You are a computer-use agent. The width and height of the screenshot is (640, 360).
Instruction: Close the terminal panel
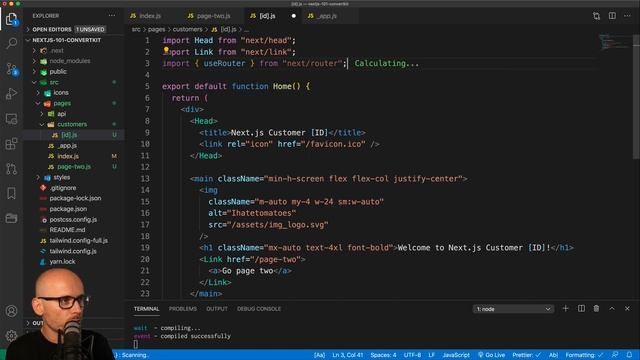(x=627, y=309)
